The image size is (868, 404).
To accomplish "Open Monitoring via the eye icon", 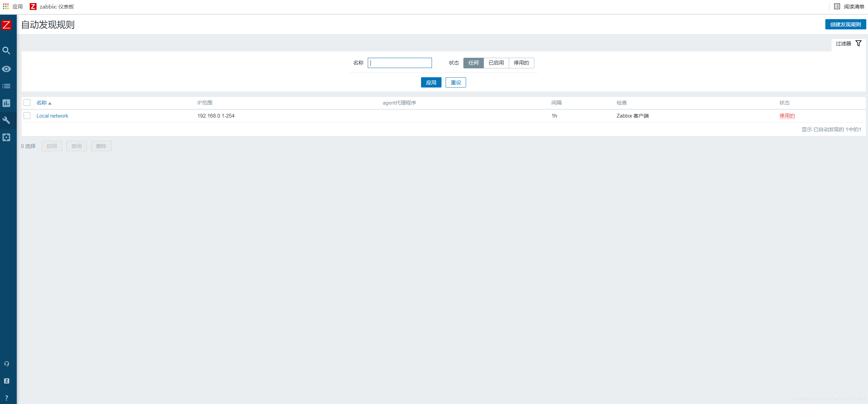I will 6,69.
